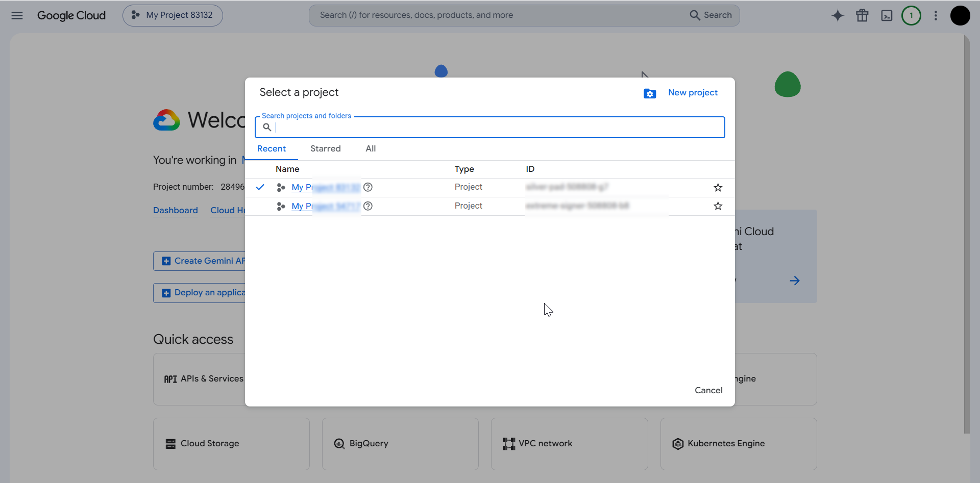Click help icon beside second project name
The width and height of the screenshot is (980, 483).
(368, 206)
